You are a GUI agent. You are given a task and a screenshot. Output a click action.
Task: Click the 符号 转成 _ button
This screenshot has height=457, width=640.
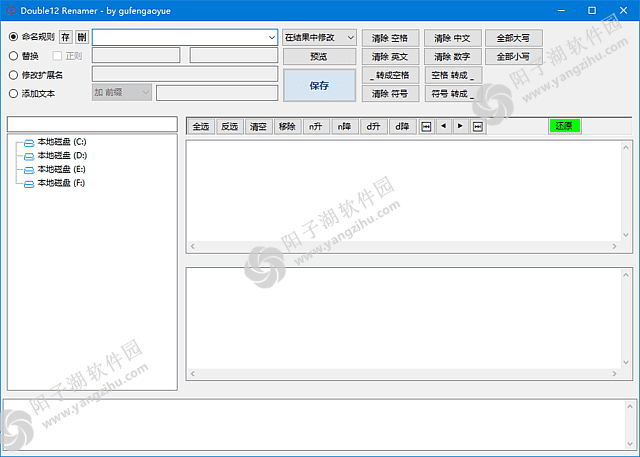(x=452, y=94)
